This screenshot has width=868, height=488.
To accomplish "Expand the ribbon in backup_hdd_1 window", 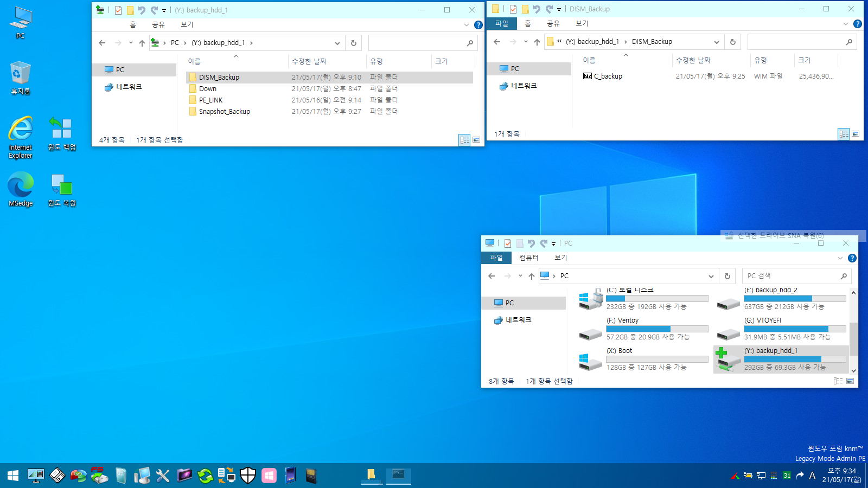I will [x=467, y=25].
